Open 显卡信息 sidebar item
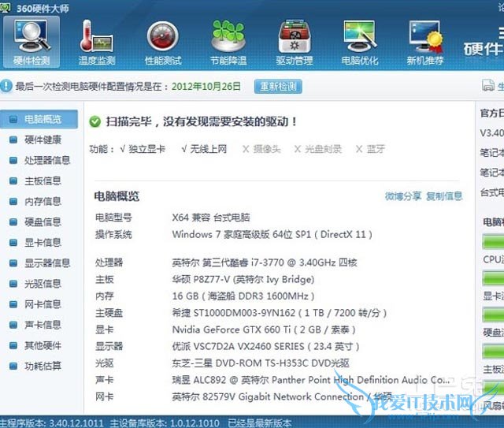The width and height of the screenshot is (504, 428). coord(39,243)
